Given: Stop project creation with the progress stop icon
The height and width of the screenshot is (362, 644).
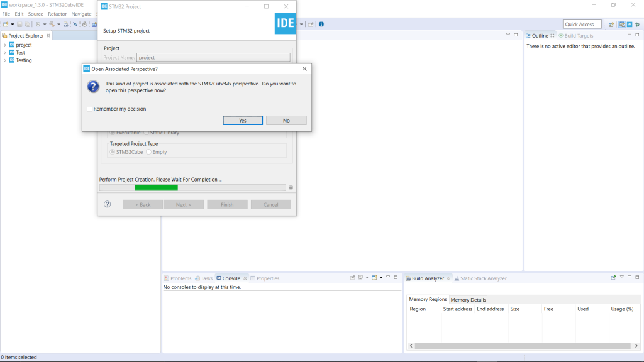Looking at the screenshot, I should (x=291, y=187).
